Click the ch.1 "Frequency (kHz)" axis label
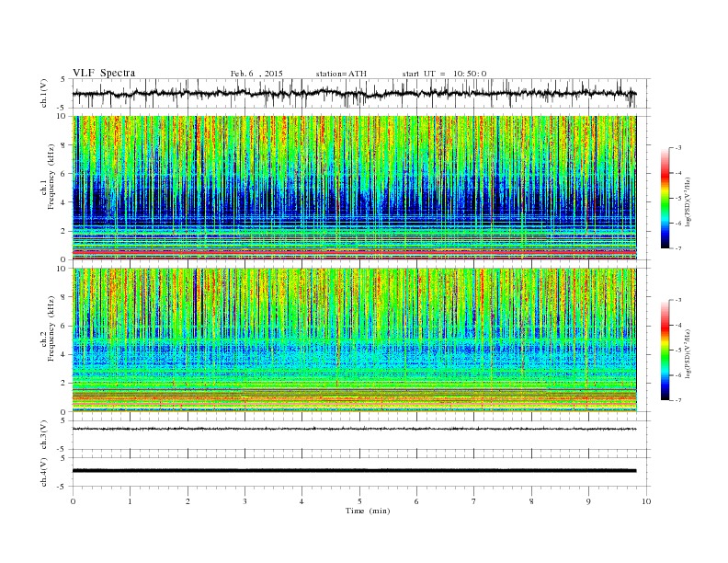This screenshot has height=563, width=728. point(51,177)
